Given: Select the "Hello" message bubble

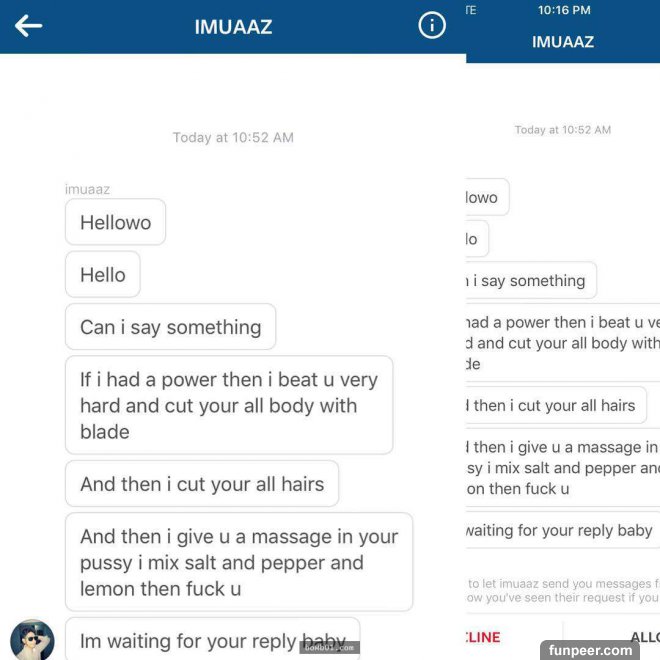Looking at the screenshot, I should pyautogui.click(x=103, y=274).
